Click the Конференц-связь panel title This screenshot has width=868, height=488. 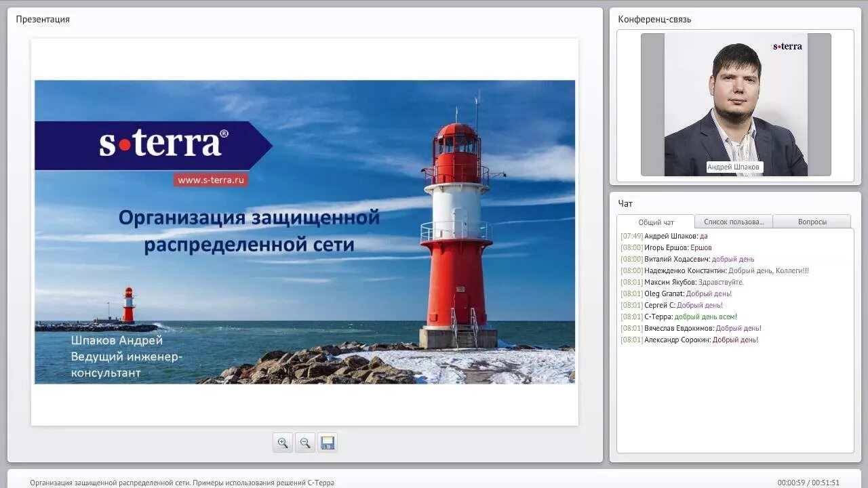pyautogui.click(x=654, y=19)
